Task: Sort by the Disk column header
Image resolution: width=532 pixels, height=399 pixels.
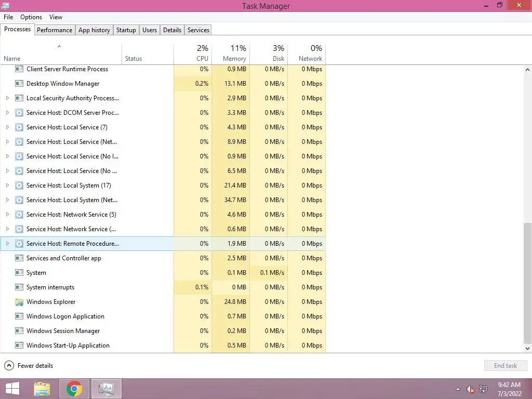Action: [x=269, y=54]
